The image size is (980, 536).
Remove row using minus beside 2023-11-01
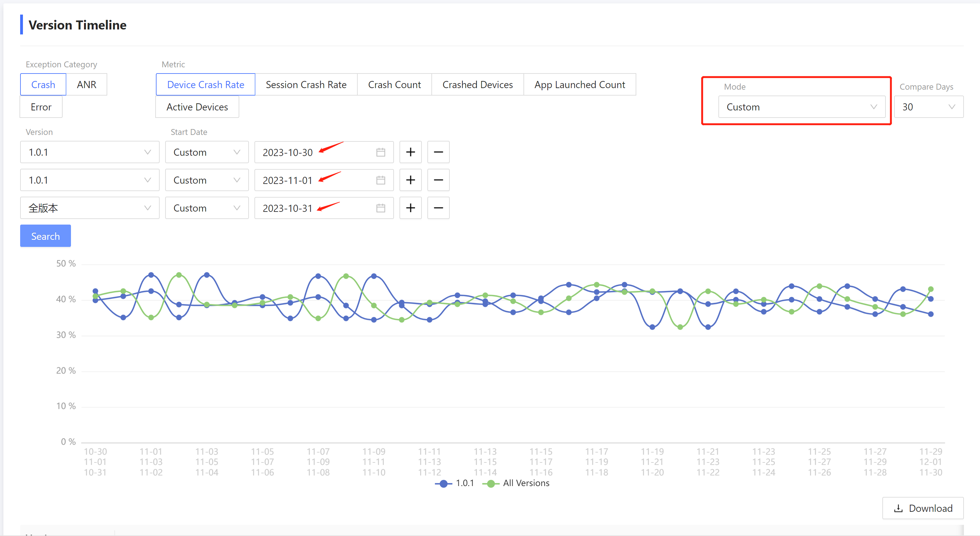438,180
